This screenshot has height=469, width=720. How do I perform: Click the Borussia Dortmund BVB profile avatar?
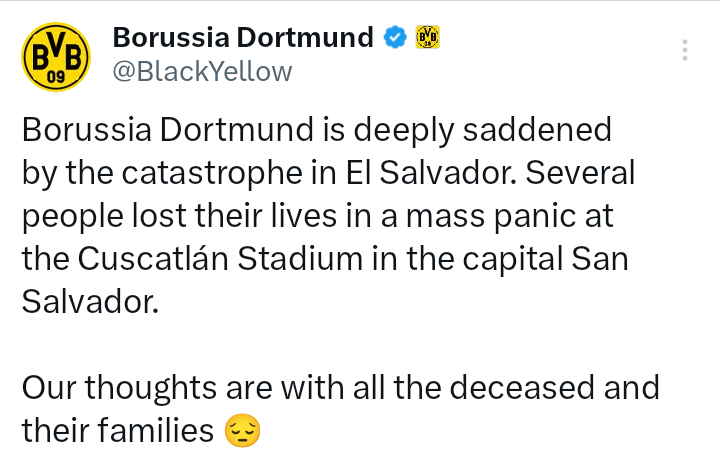click(x=57, y=55)
